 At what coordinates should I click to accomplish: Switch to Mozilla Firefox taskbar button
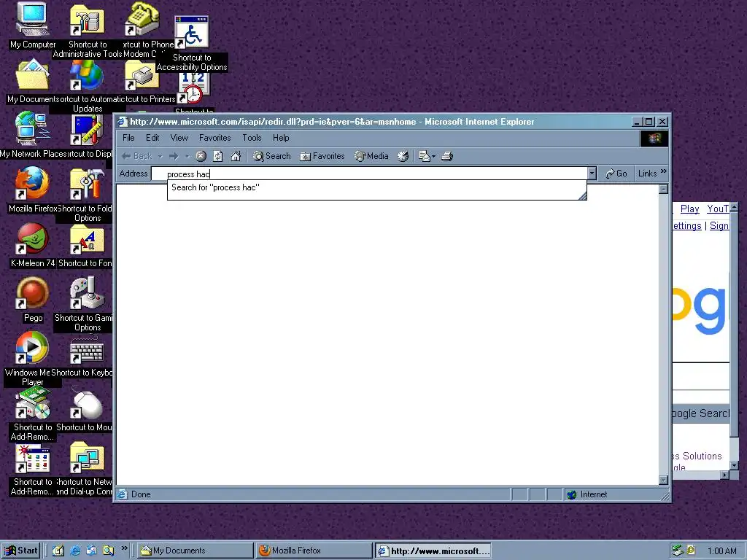(314, 551)
